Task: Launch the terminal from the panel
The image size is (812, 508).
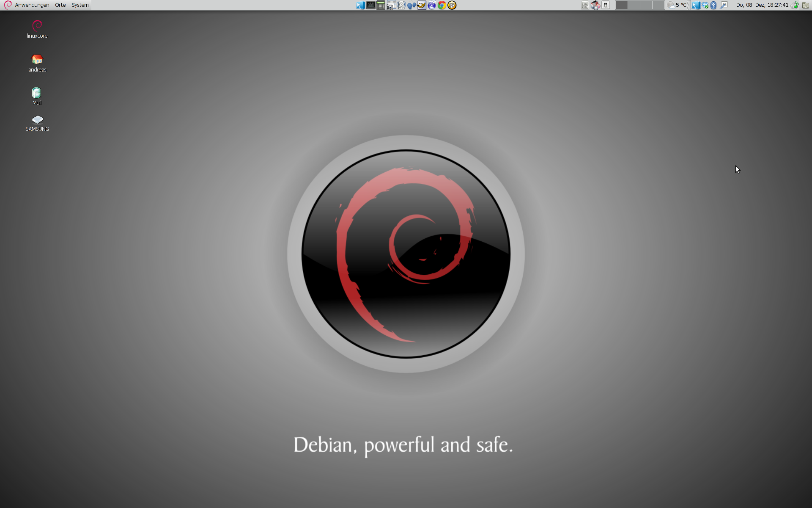Action: click(x=371, y=5)
